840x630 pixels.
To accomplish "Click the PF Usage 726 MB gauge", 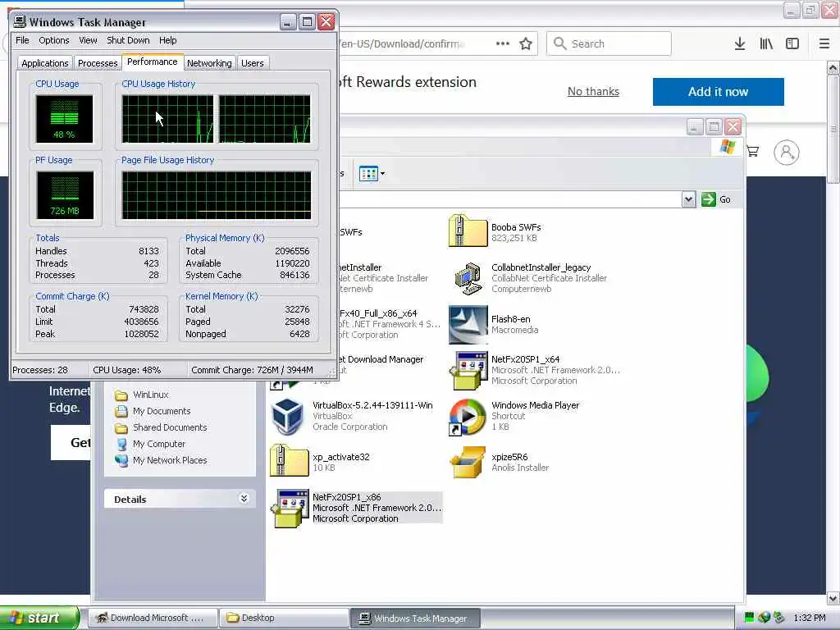I will point(65,195).
